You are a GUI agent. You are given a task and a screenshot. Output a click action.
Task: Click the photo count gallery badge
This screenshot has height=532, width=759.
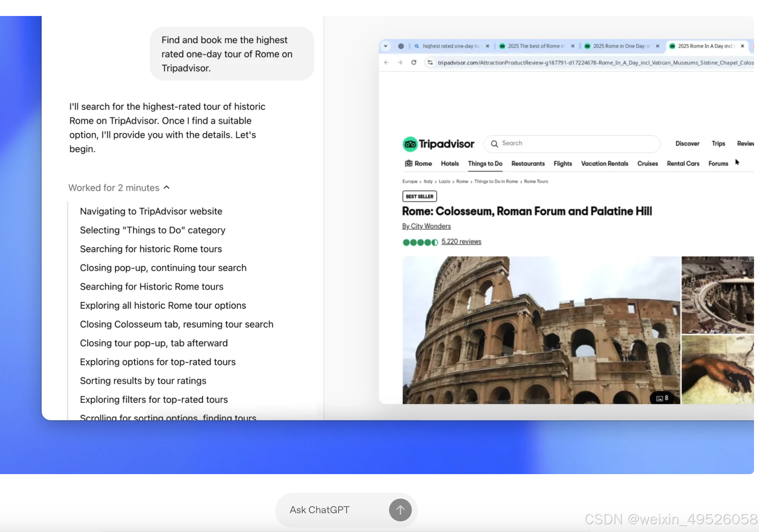click(662, 398)
